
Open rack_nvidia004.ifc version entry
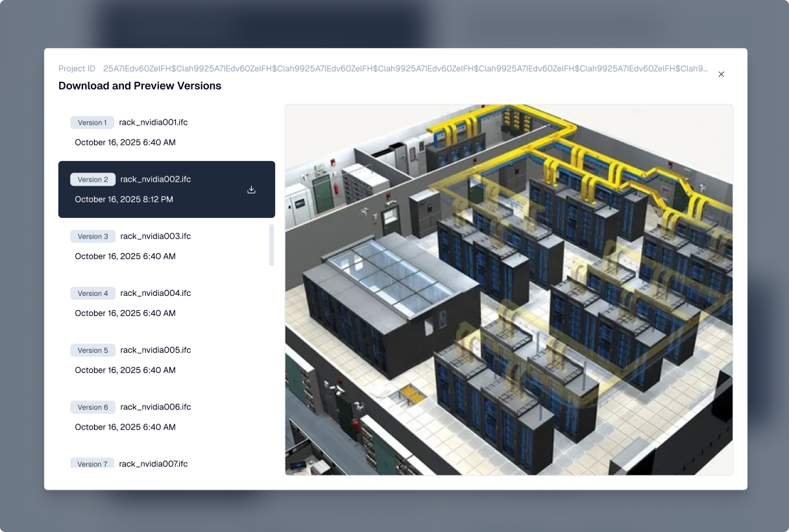pos(155,293)
